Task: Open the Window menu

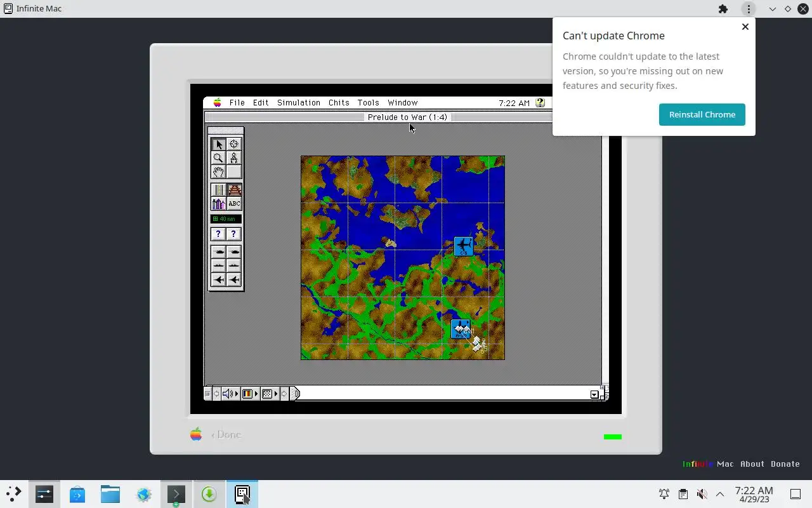Action: click(403, 103)
